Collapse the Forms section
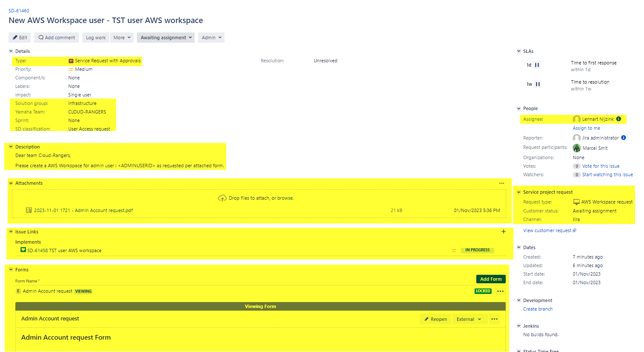Image resolution: width=644 pixels, height=352 pixels. click(x=11, y=270)
